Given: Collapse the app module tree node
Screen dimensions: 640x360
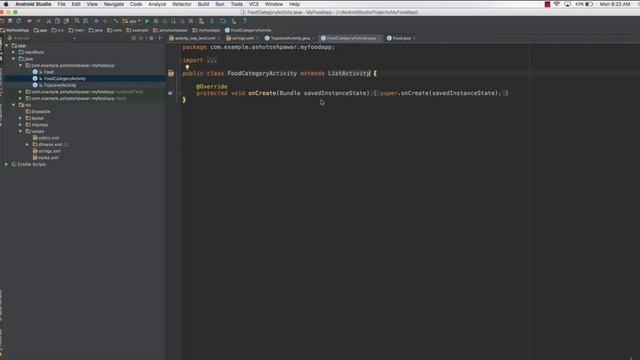Looking at the screenshot, I should pos(7,46).
